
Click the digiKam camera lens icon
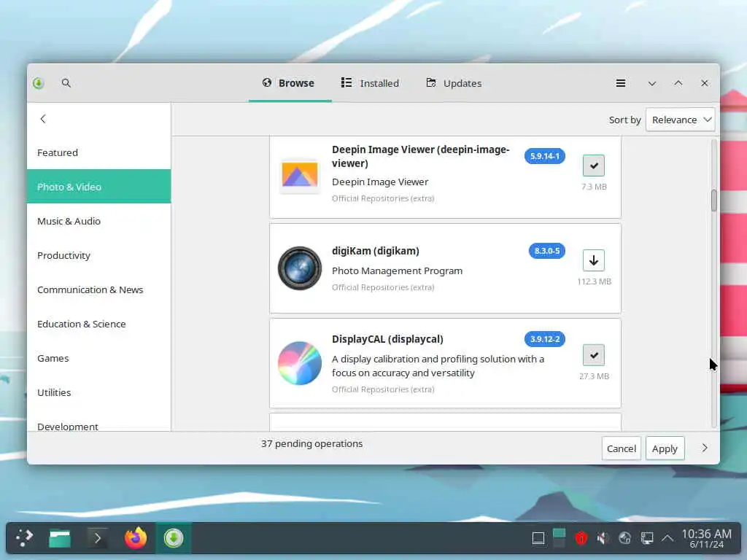pyautogui.click(x=300, y=268)
